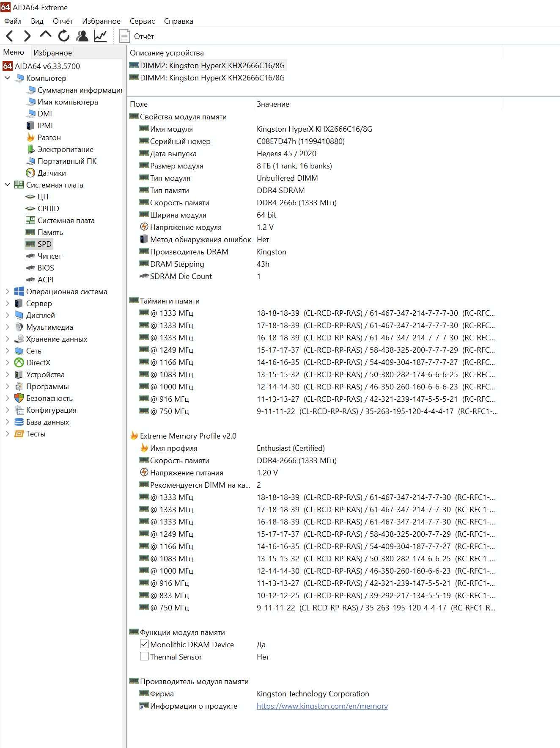Click the Безопасность shield icon

(x=19, y=398)
